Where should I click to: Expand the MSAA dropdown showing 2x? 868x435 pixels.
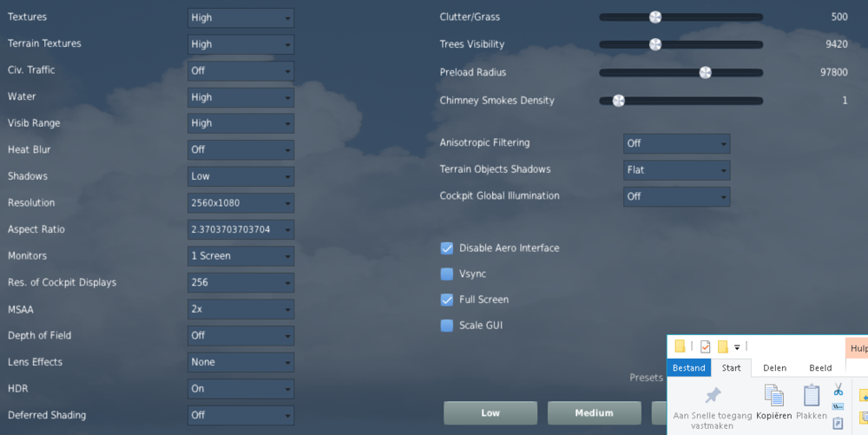tap(240, 309)
